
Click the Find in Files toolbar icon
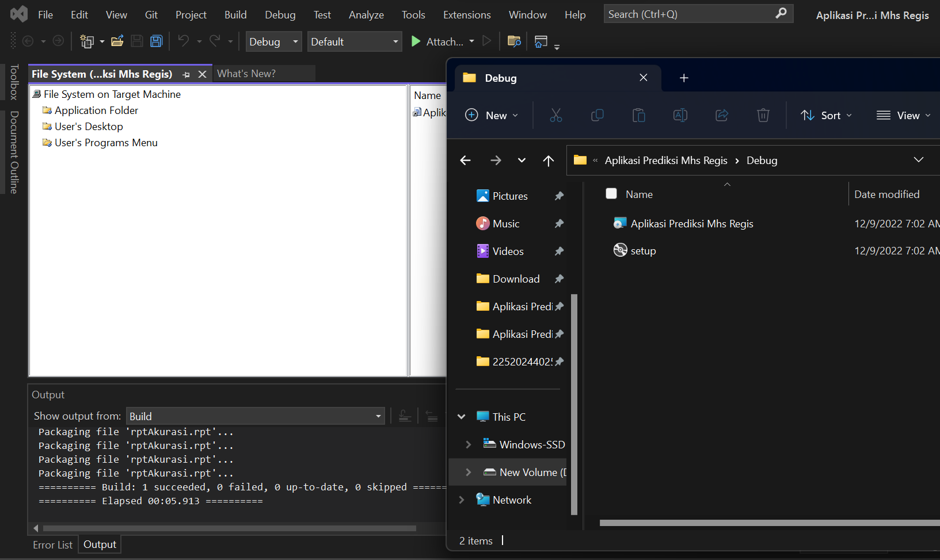[514, 41]
